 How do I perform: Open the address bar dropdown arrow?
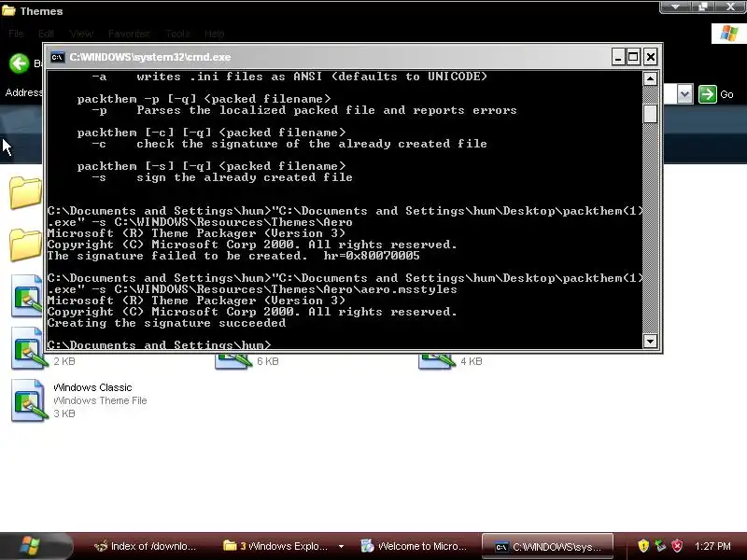(x=684, y=94)
